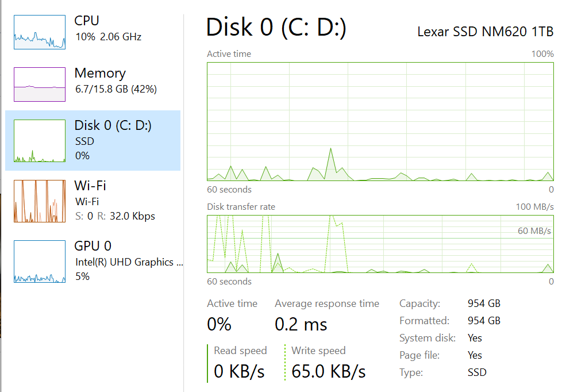Image resolution: width=566 pixels, height=392 pixels.
Task: Click the Disk 0 (C: D:) heading
Action: (276, 28)
